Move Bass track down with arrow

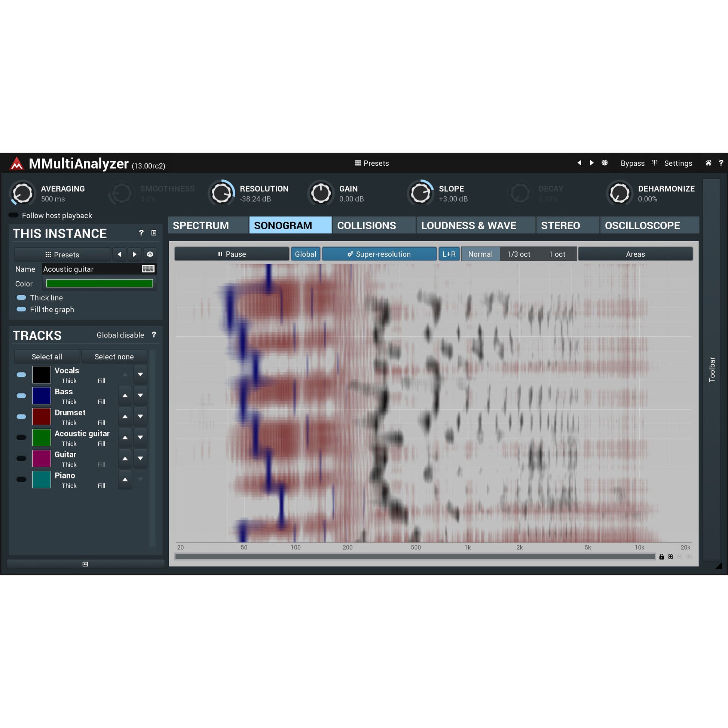(140, 396)
